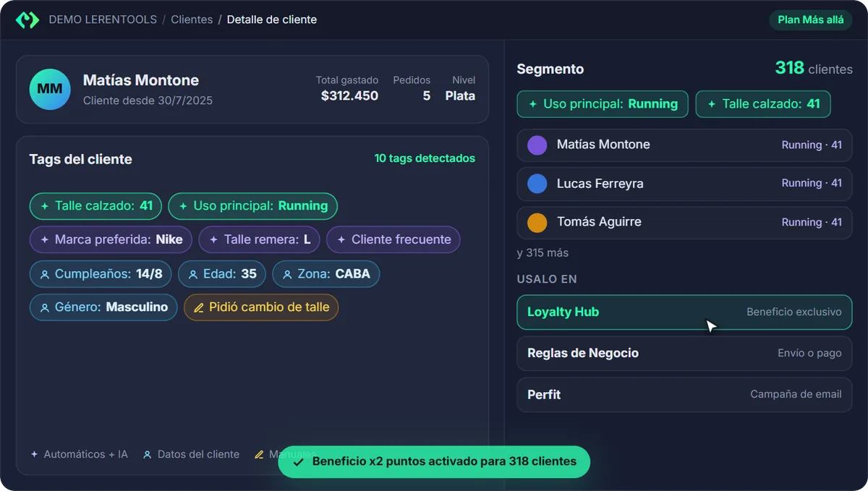Click sparkle icon in Cliente frecuente tag
Image resolution: width=868 pixels, height=491 pixels.
[x=341, y=239]
